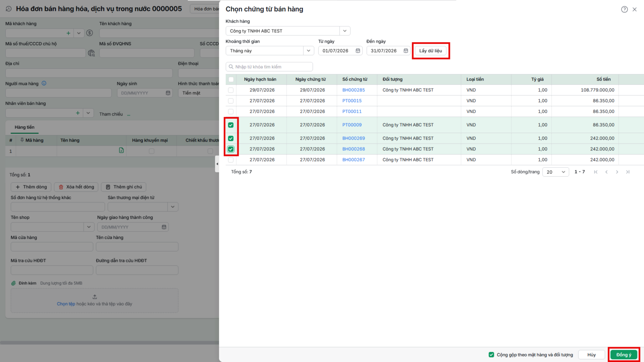Expand the Khoảng thời gian dropdown arrow

309,51
